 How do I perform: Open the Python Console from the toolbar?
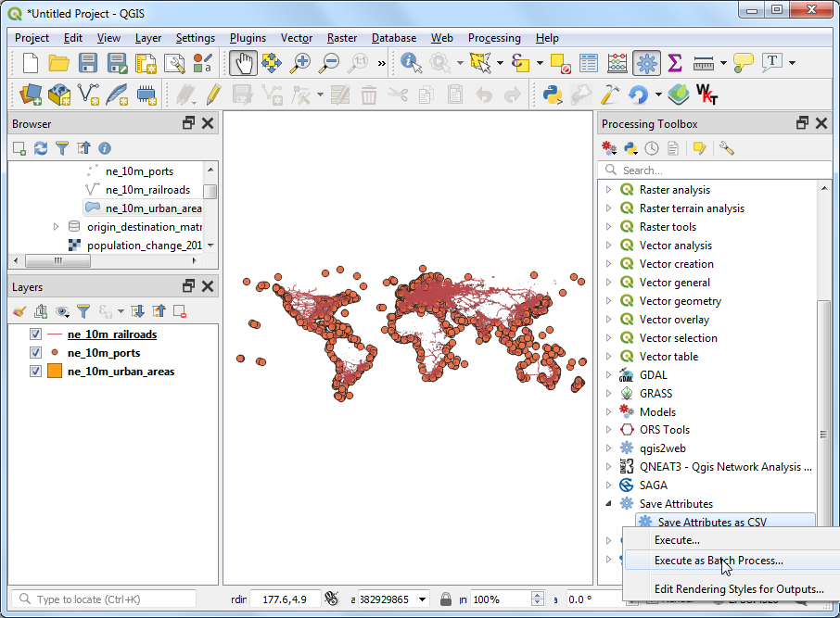[554, 95]
